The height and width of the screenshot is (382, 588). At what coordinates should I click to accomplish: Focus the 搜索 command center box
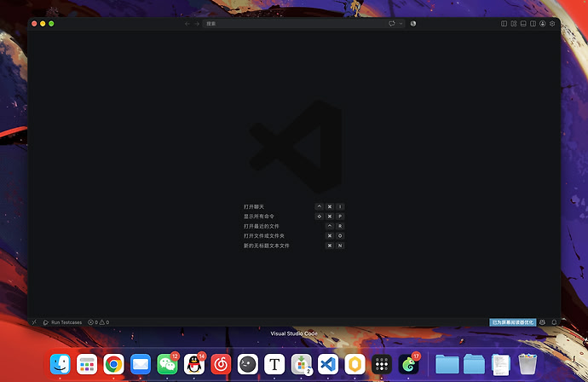point(294,24)
